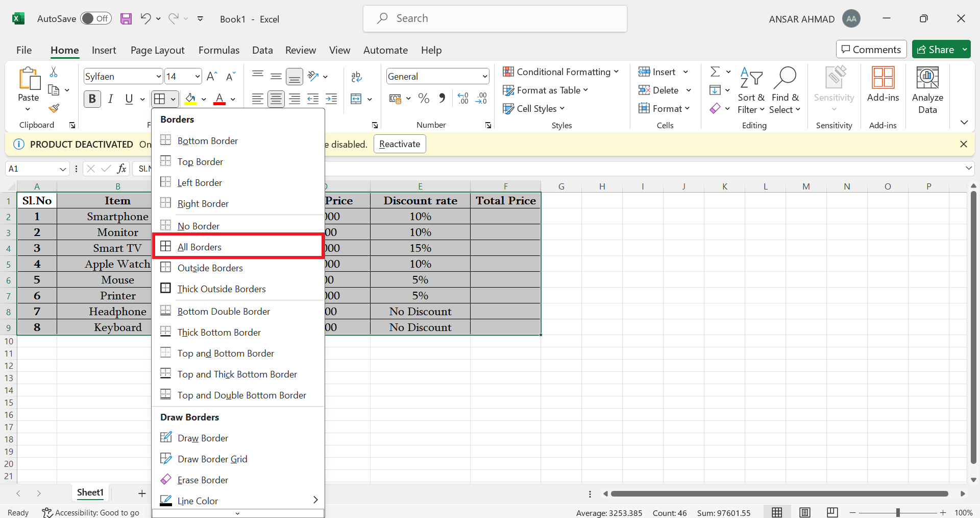Click the Increase Indent icon
The width and height of the screenshot is (980, 518).
click(x=331, y=99)
